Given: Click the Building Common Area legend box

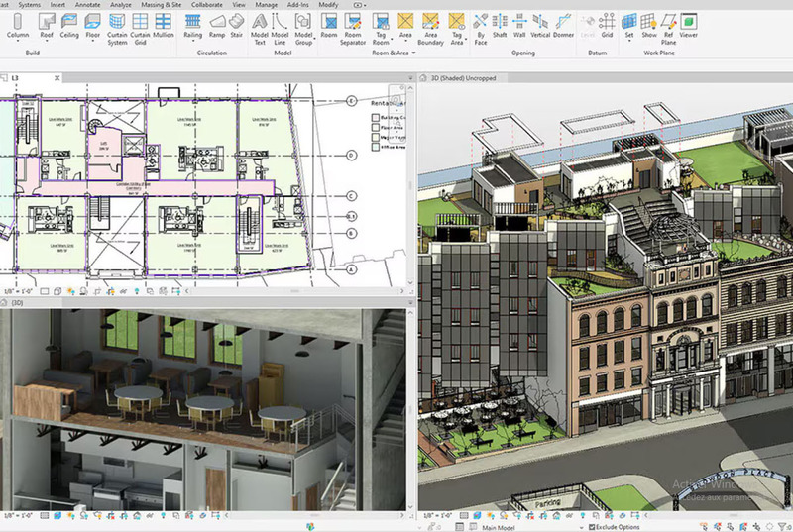Looking at the screenshot, I should click(375, 117).
